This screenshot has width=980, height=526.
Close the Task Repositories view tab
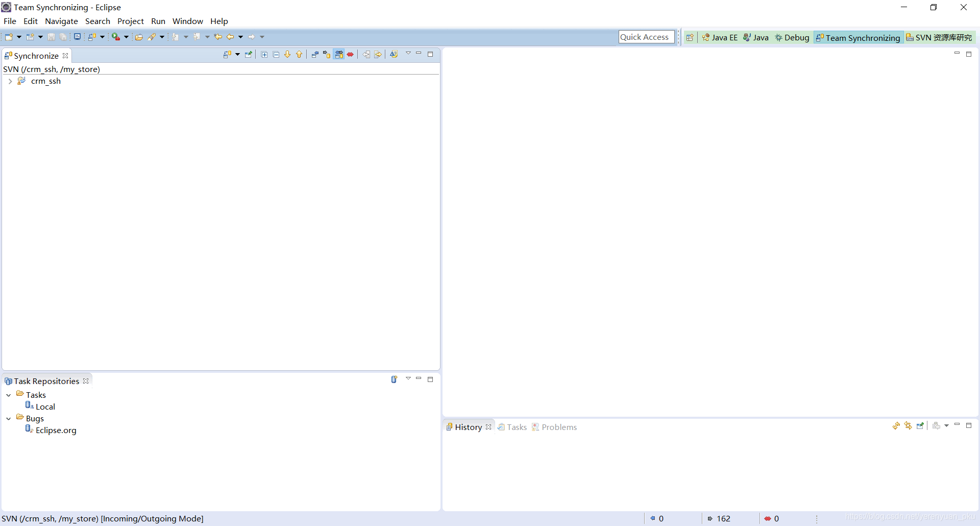pos(86,381)
